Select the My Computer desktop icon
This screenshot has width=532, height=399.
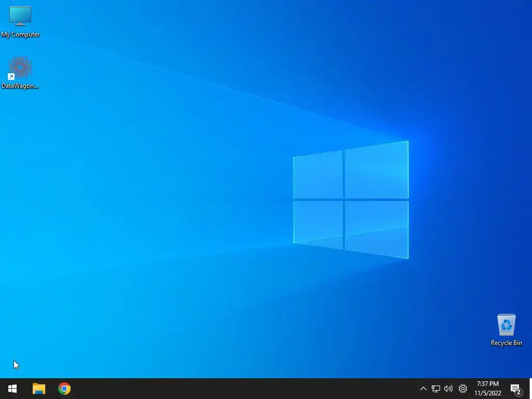pyautogui.click(x=20, y=21)
